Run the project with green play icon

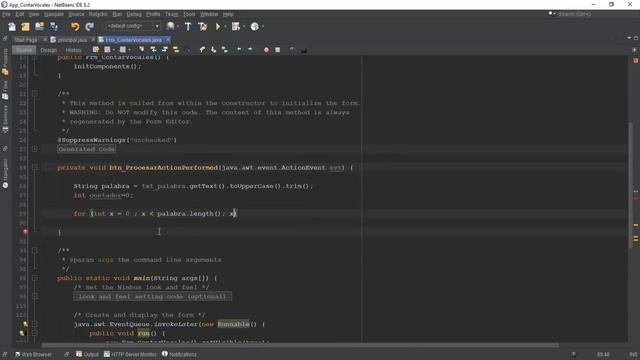click(218, 27)
